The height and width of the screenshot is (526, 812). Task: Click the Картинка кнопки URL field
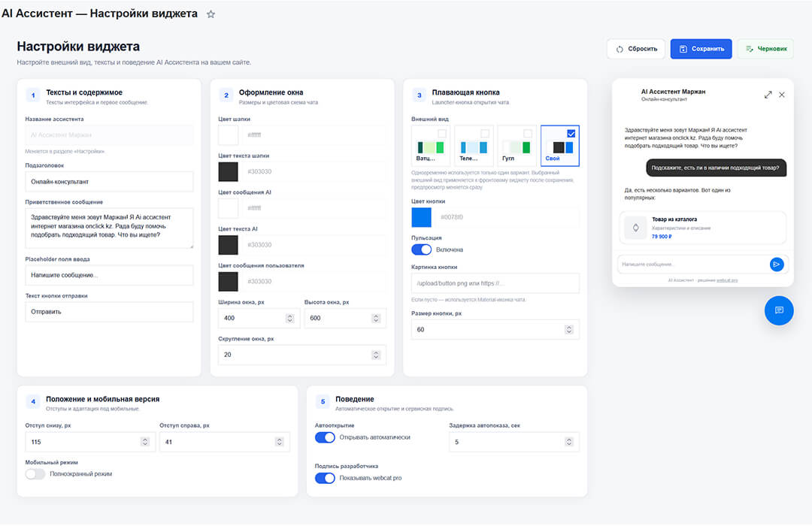click(x=495, y=283)
